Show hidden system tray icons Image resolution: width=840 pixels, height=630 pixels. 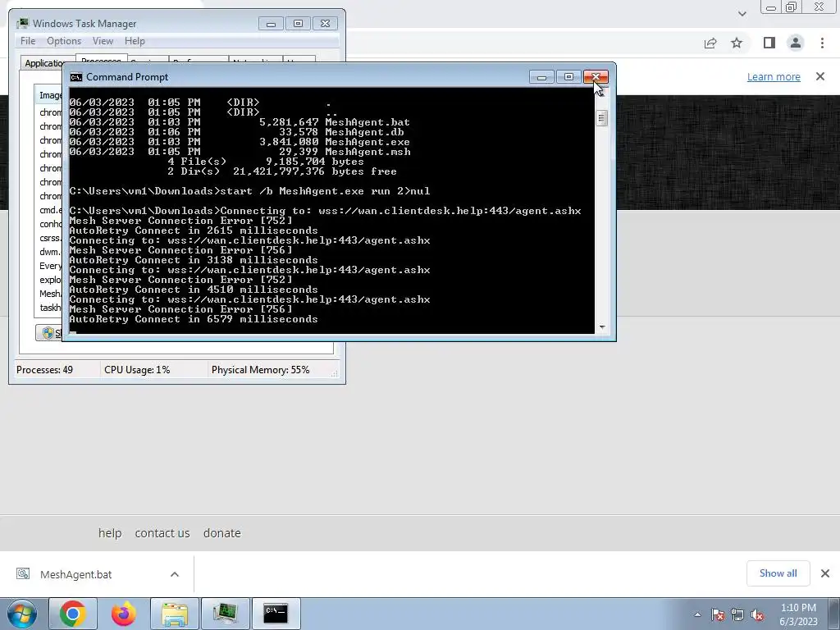pos(697,614)
